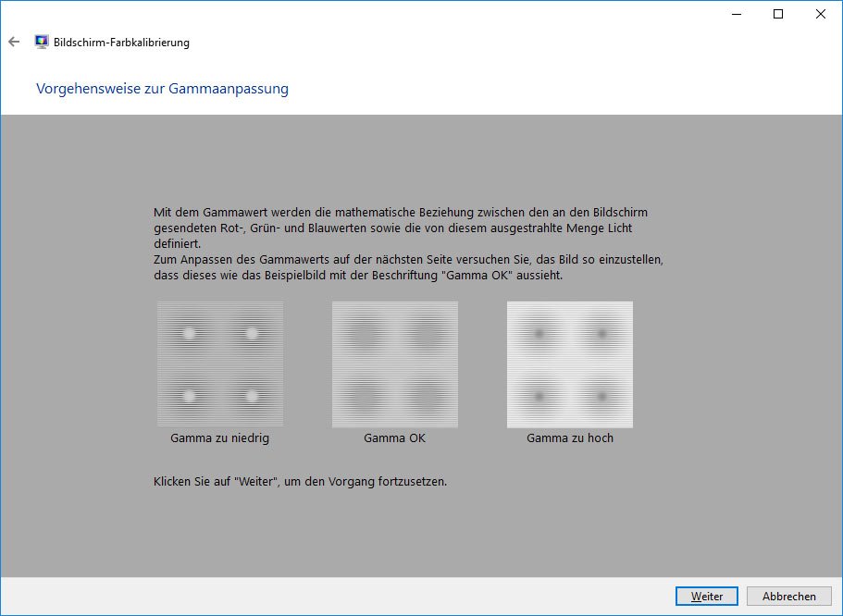
Task: Select the "Gamma zu hoch" sample image
Action: pos(570,364)
